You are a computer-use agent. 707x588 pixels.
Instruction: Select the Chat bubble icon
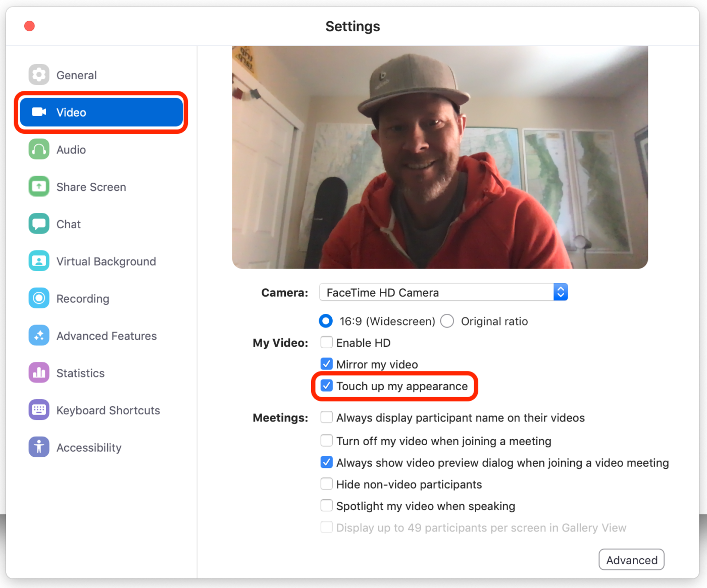(39, 224)
